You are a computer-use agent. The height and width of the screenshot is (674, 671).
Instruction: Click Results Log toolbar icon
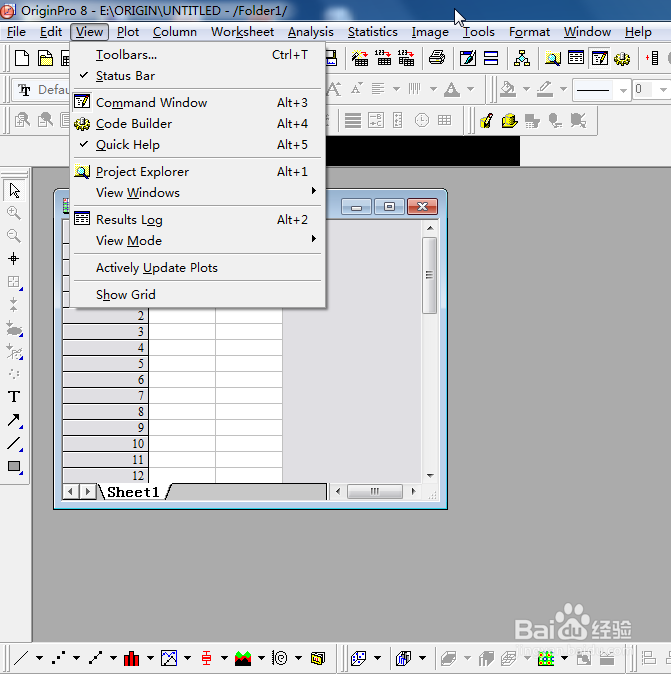click(x=576, y=58)
